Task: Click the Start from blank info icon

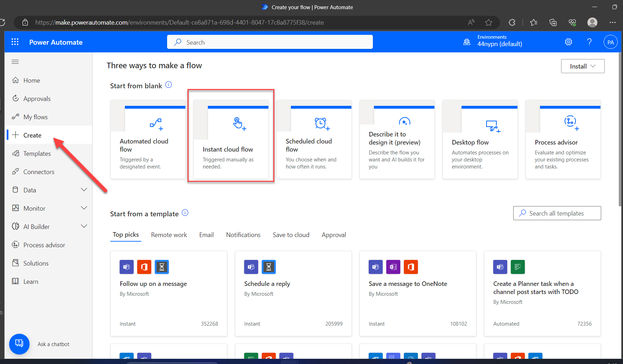Action: (x=169, y=84)
